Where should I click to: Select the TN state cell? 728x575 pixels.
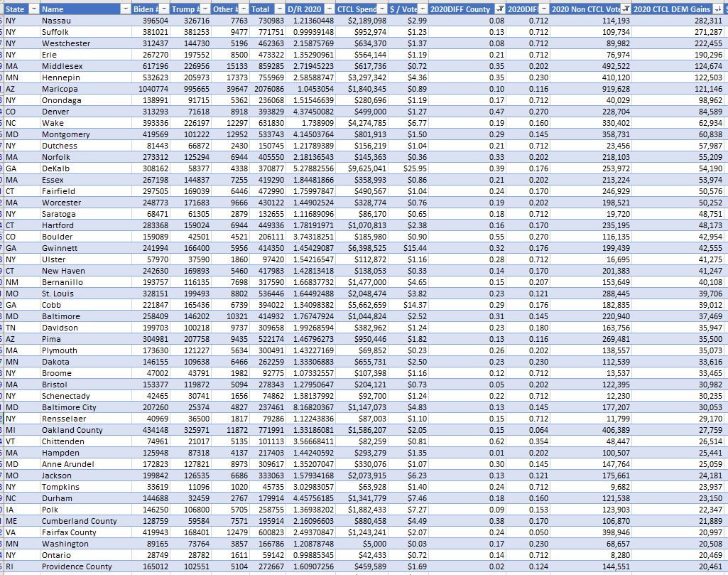pyautogui.click(x=22, y=328)
